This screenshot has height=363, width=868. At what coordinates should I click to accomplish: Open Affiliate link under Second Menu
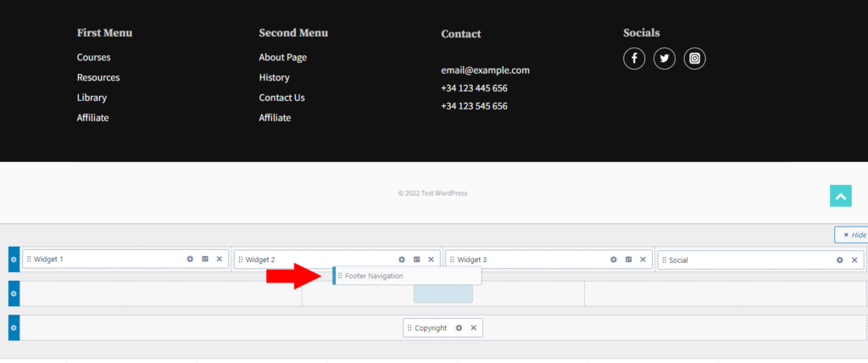click(x=275, y=118)
